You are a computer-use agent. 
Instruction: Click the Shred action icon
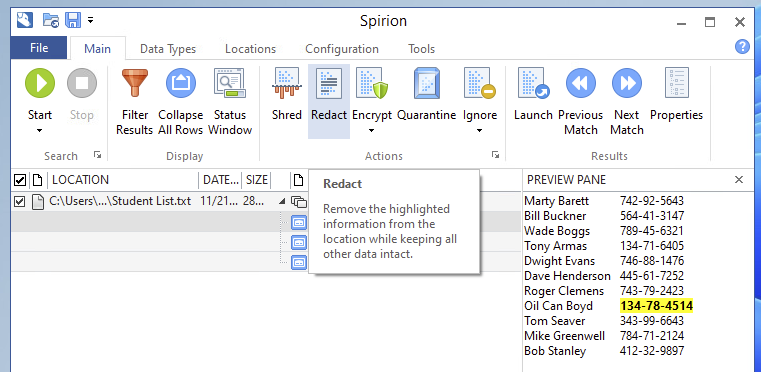coord(286,83)
